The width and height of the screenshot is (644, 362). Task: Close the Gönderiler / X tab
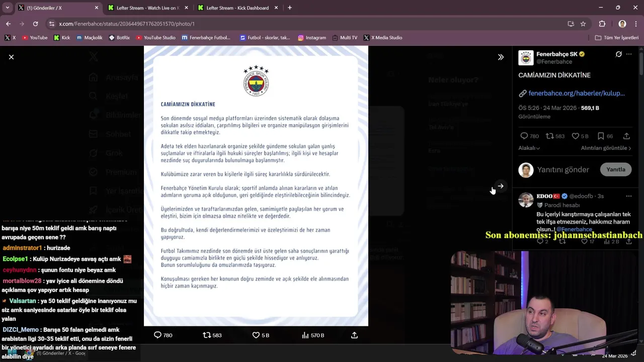(x=96, y=8)
